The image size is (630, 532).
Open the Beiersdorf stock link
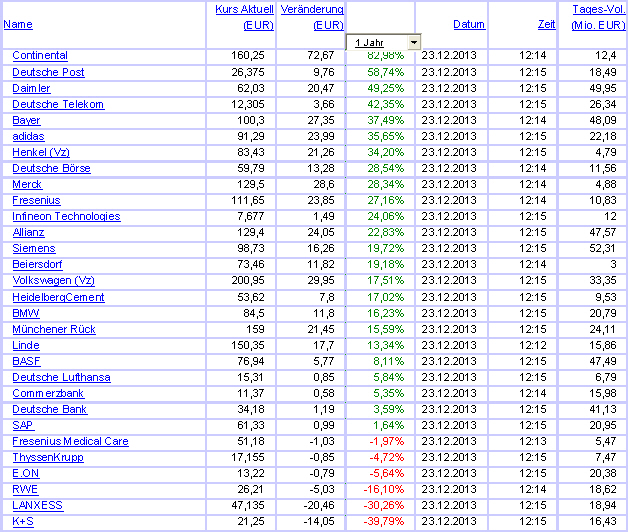(37, 265)
